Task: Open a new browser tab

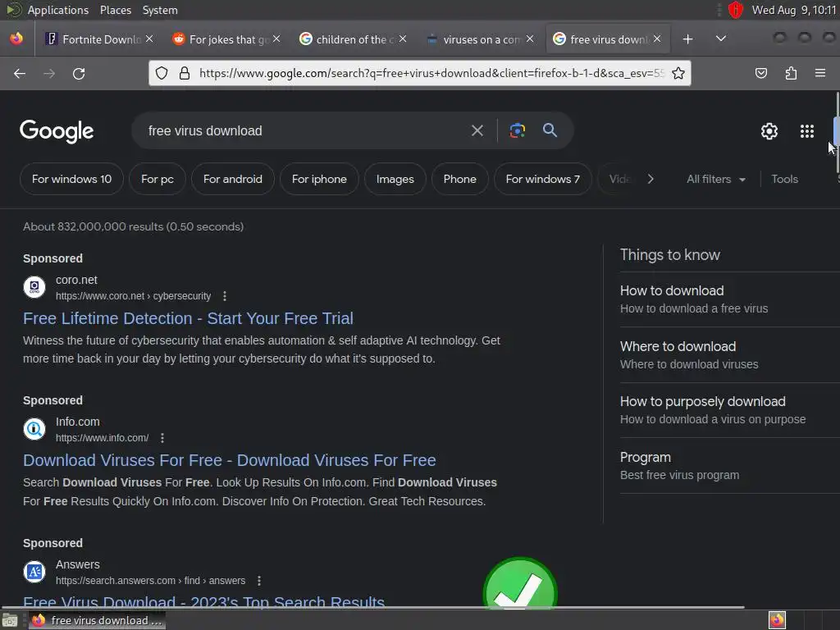Action: (688, 39)
